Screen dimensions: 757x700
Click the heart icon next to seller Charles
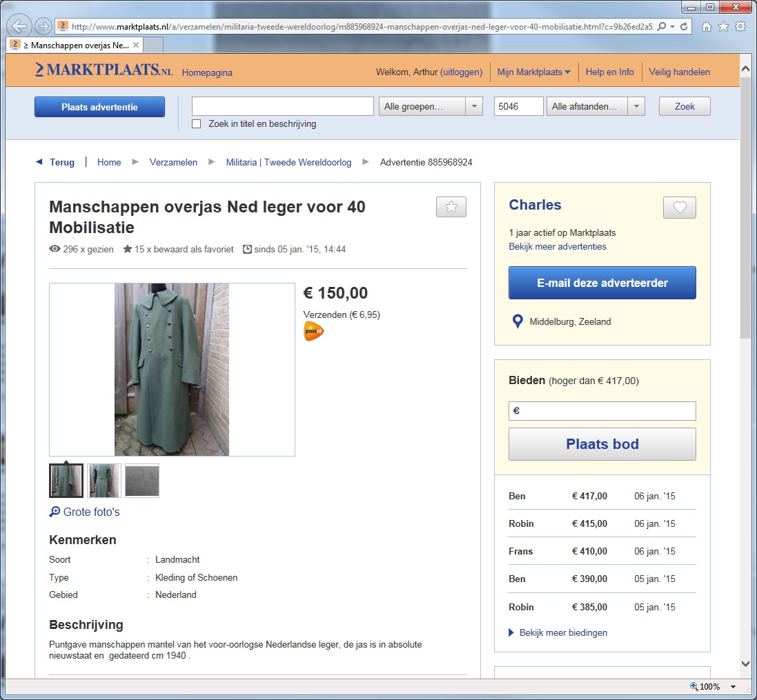coord(679,208)
